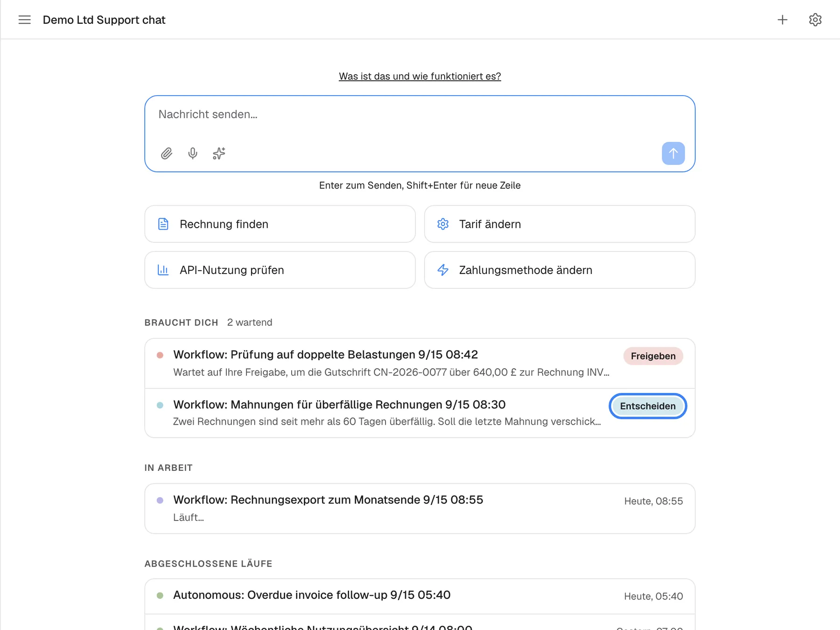Open 'Was ist das und wie funktioniert es?' link
Image resolution: width=840 pixels, height=630 pixels.
[420, 76]
